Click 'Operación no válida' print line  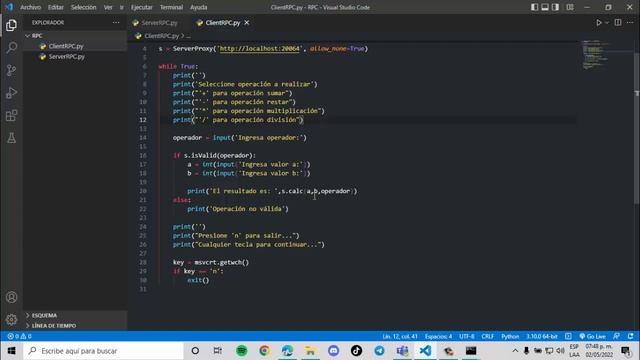(238, 209)
